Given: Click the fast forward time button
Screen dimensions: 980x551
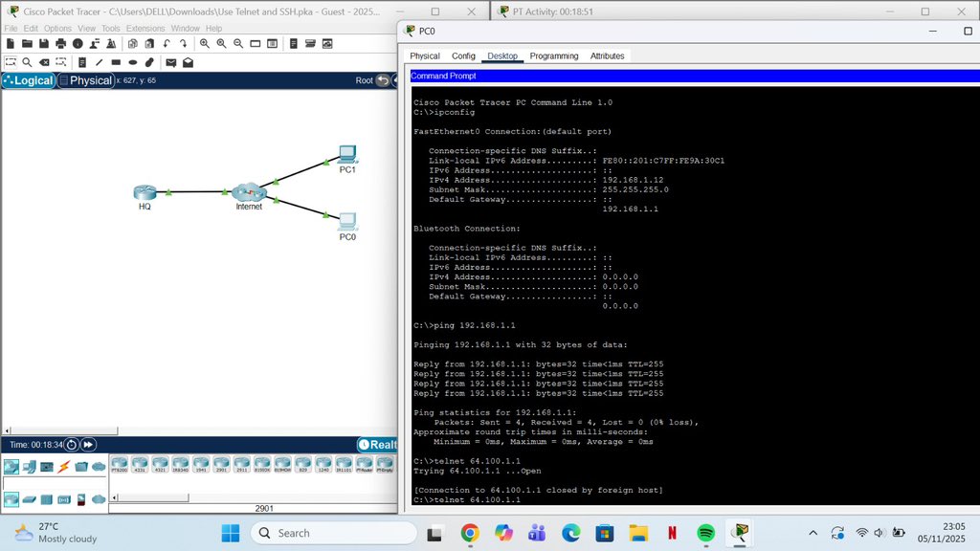Looking at the screenshot, I should pyautogui.click(x=88, y=445).
